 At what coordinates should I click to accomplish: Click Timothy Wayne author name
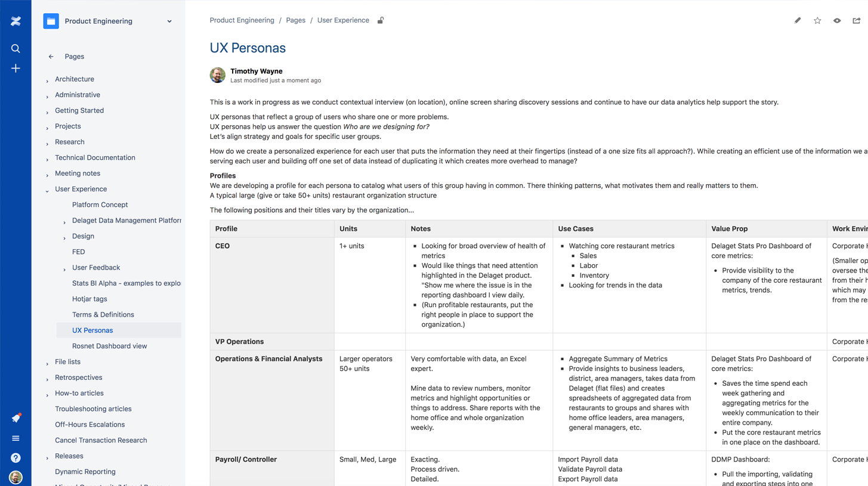coord(257,71)
